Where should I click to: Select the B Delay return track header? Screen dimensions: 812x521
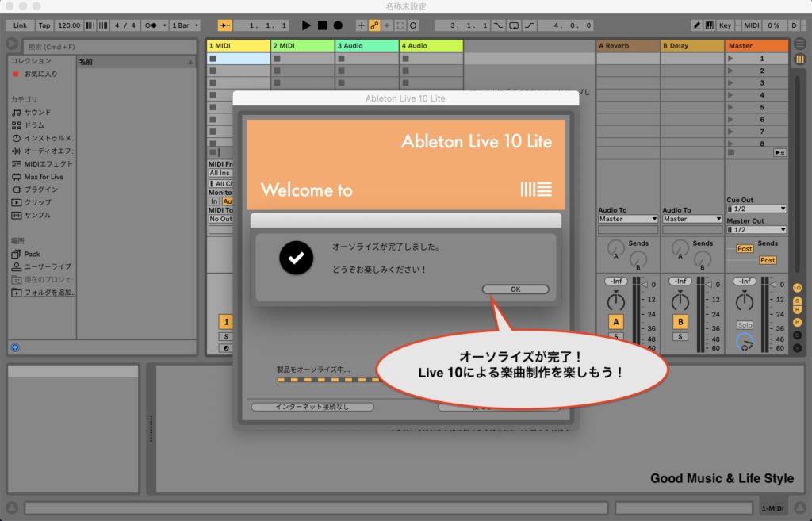(x=691, y=45)
